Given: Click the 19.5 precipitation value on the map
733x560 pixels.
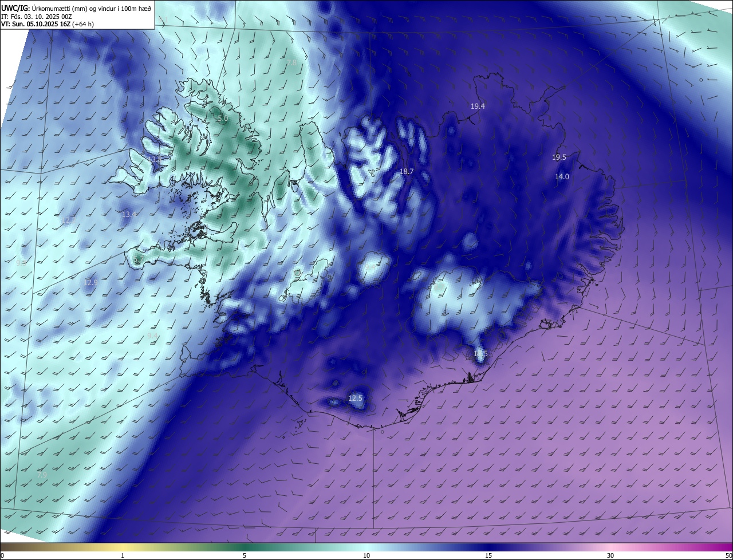Looking at the screenshot, I should pos(559,157).
